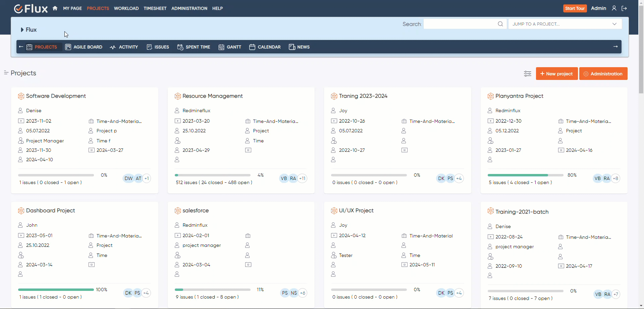Click the Software Development project icon
The image size is (644, 309).
click(x=21, y=96)
